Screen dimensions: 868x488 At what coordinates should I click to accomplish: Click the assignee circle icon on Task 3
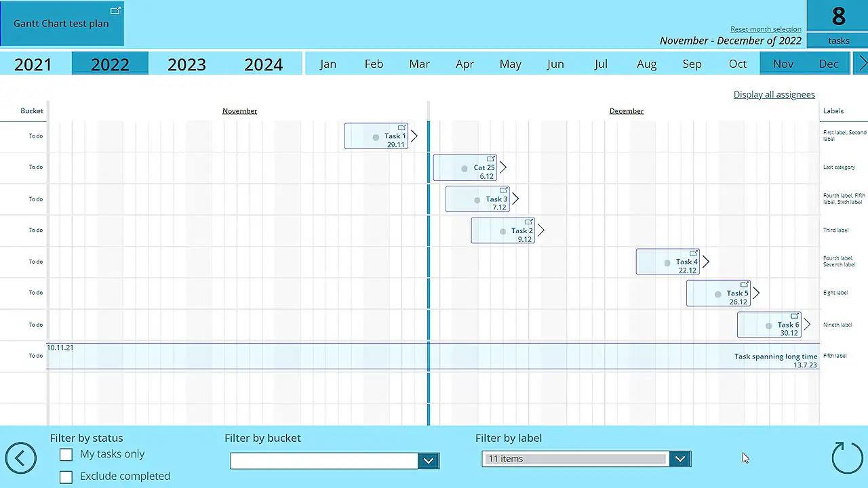(x=477, y=199)
